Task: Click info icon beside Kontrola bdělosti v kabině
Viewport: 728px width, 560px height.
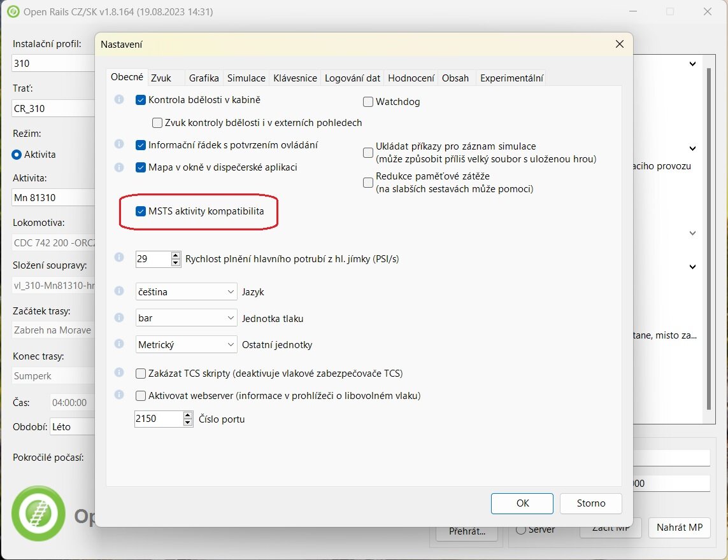Action: coord(118,100)
